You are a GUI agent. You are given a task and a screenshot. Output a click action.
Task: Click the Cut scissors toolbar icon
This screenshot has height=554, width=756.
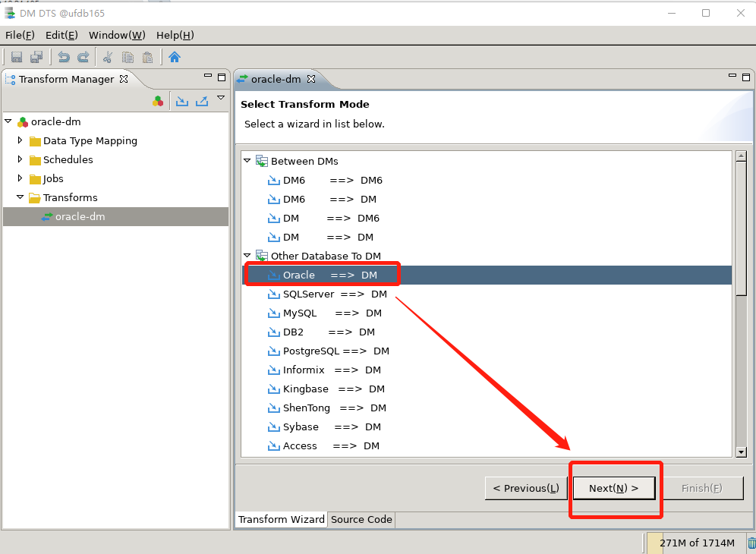108,57
